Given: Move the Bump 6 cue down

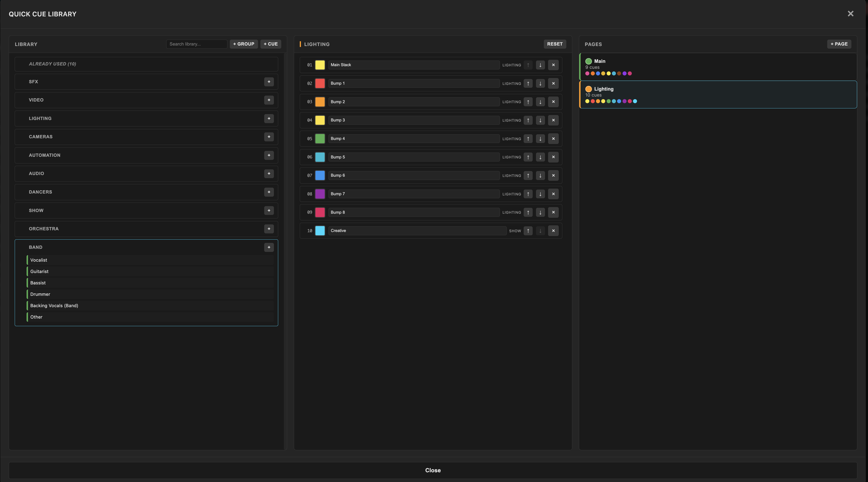Looking at the screenshot, I should (540, 175).
